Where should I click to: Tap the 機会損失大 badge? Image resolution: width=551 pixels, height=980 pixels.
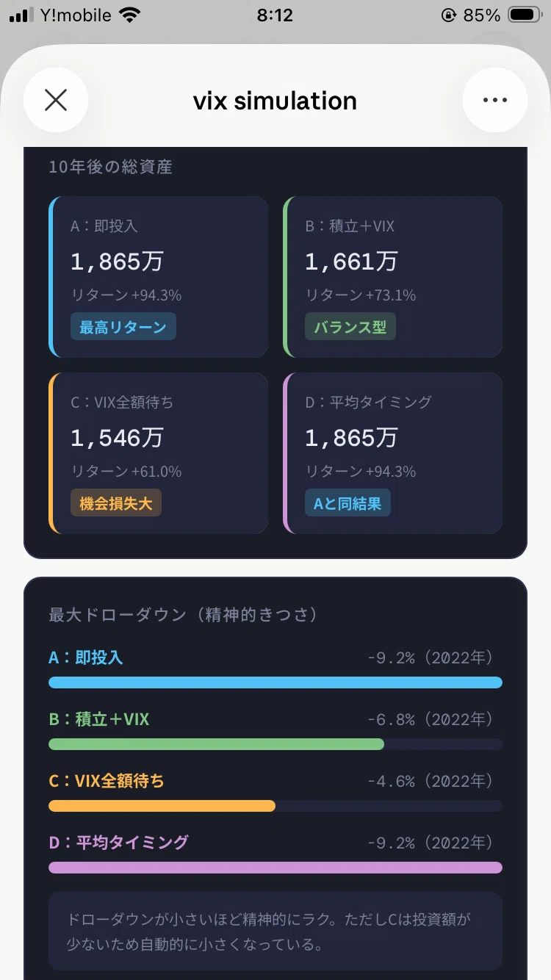[x=116, y=503]
